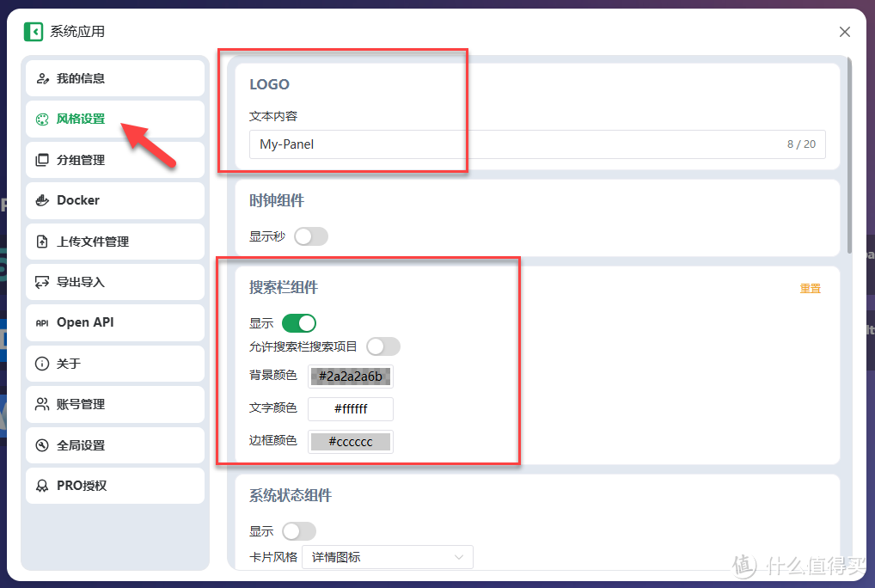Open 账号管理 section
Screen dimensions: 875x588
[115, 404]
